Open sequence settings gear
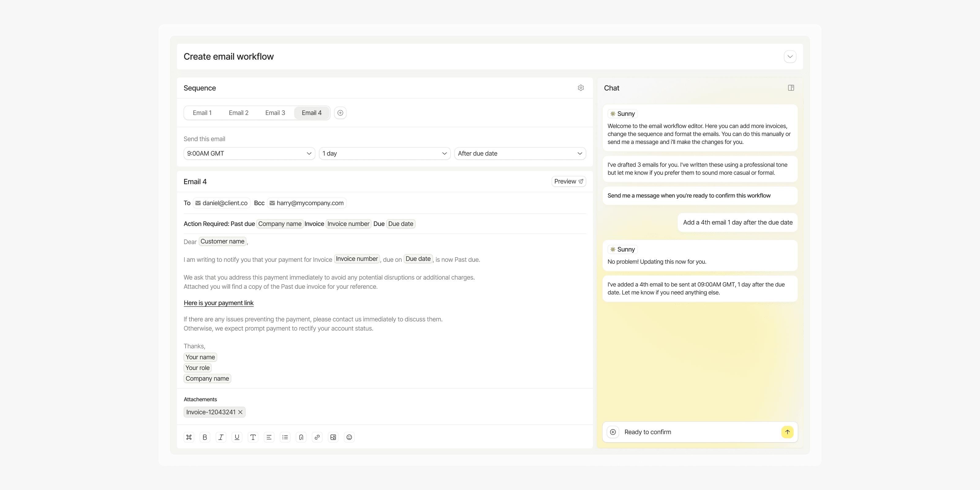 tap(581, 88)
